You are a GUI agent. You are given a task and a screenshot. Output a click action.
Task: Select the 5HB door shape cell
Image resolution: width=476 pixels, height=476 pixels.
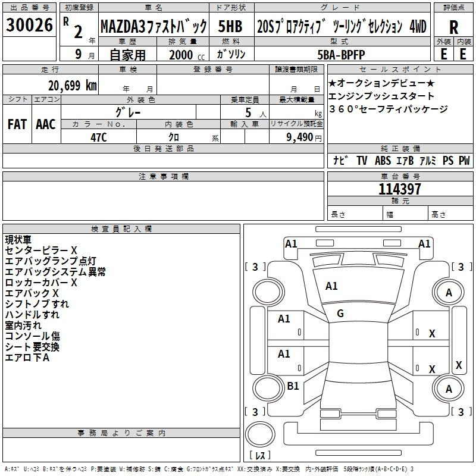click(x=230, y=26)
